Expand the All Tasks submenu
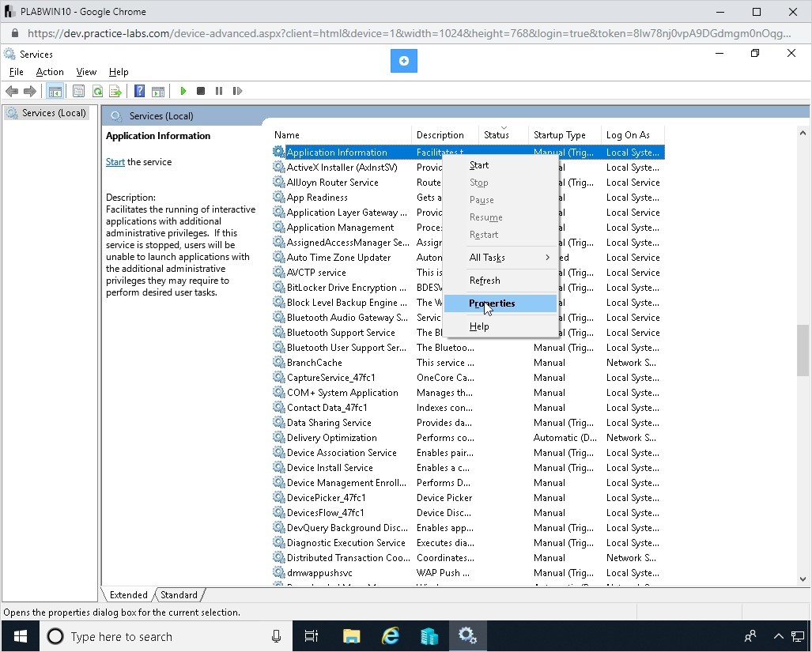The width and height of the screenshot is (812, 652). pyautogui.click(x=500, y=257)
